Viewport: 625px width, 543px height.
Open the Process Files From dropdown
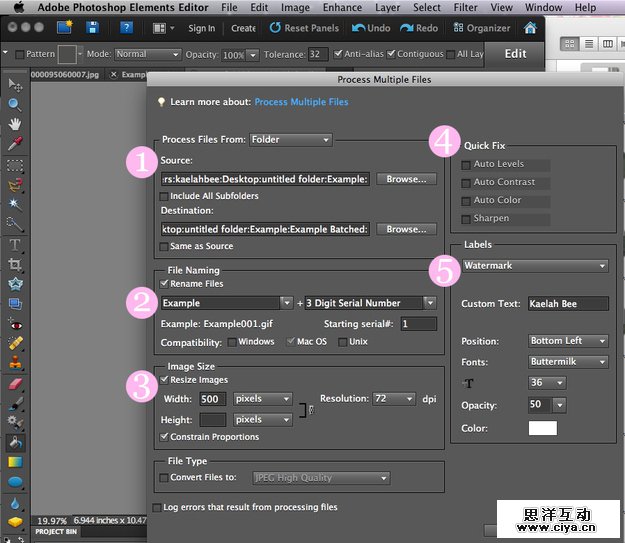coord(290,140)
